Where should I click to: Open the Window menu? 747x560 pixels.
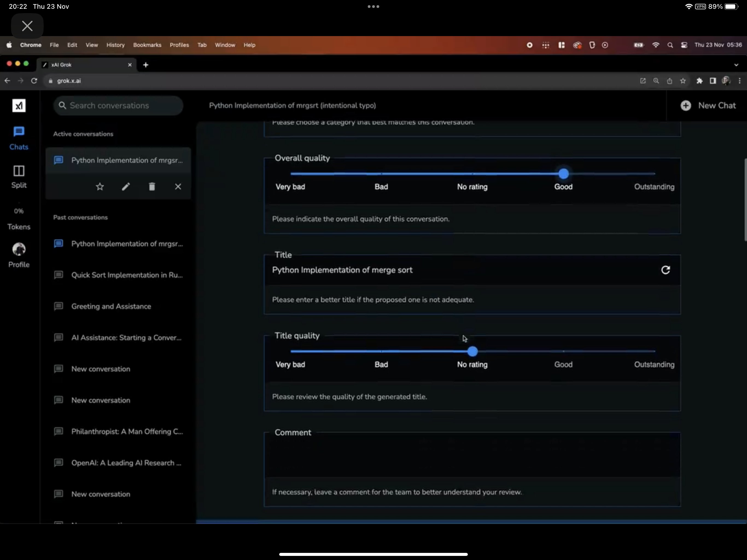coord(225,45)
